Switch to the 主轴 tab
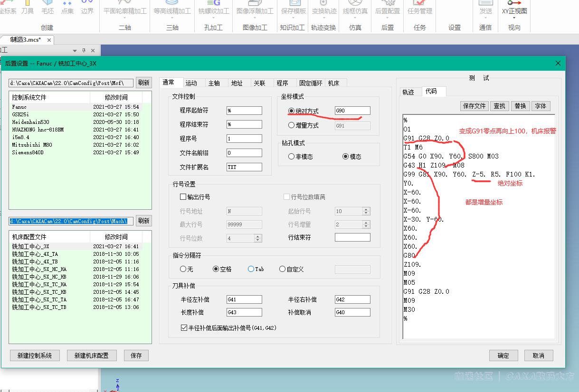 [214, 83]
